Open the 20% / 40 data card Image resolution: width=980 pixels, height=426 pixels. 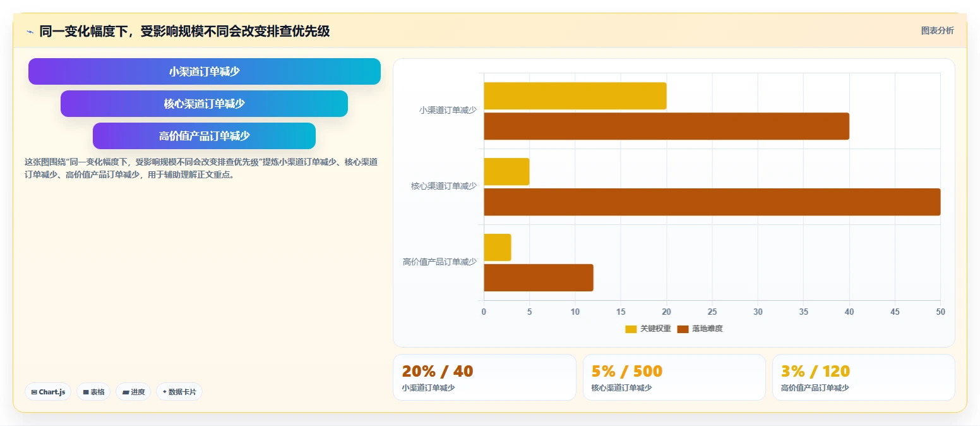click(484, 377)
